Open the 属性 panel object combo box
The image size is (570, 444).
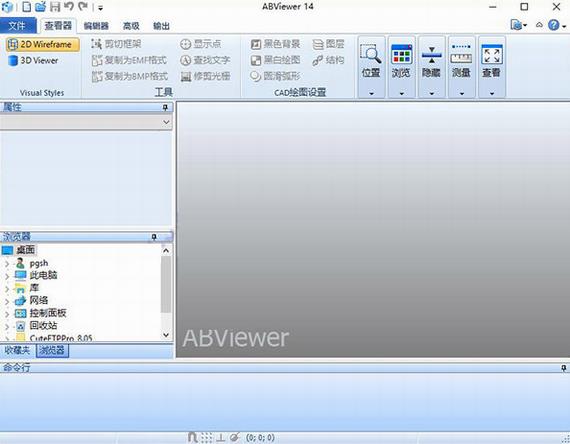click(86, 122)
